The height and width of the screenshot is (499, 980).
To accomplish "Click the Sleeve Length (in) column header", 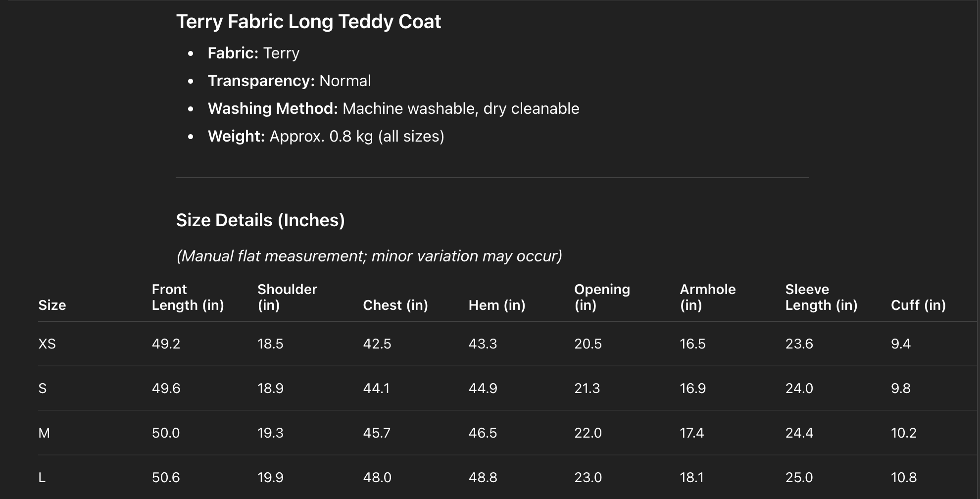I will (x=821, y=297).
